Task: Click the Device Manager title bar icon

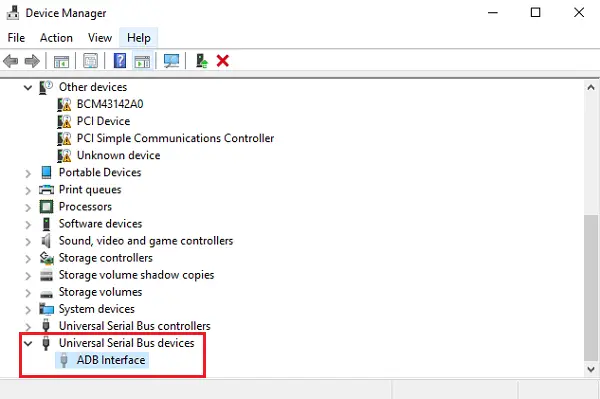Action: tap(13, 13)
